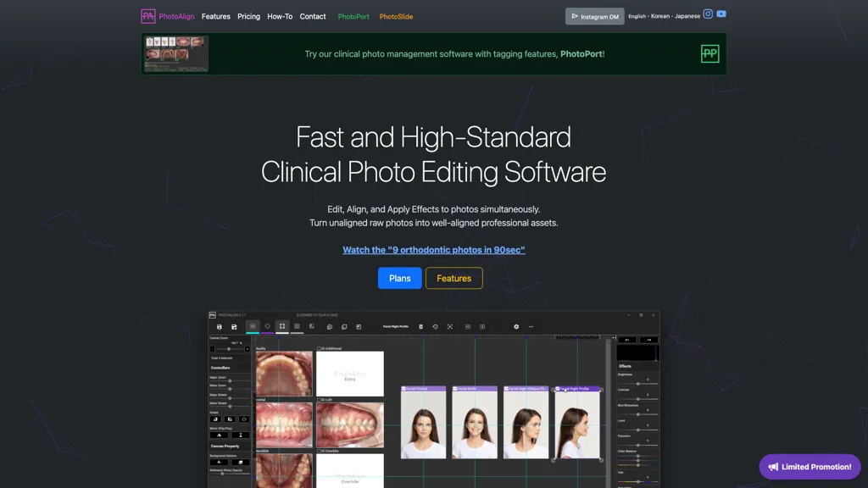This screenshot has height=488, width=868.
Task: Click the history reset clock icon
Action: click(435, 326)
